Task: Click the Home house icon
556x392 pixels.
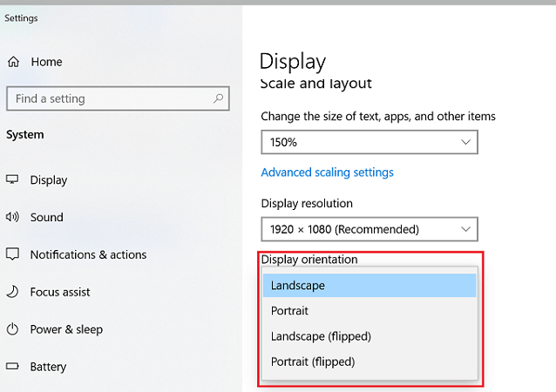Action: (13, 62)
